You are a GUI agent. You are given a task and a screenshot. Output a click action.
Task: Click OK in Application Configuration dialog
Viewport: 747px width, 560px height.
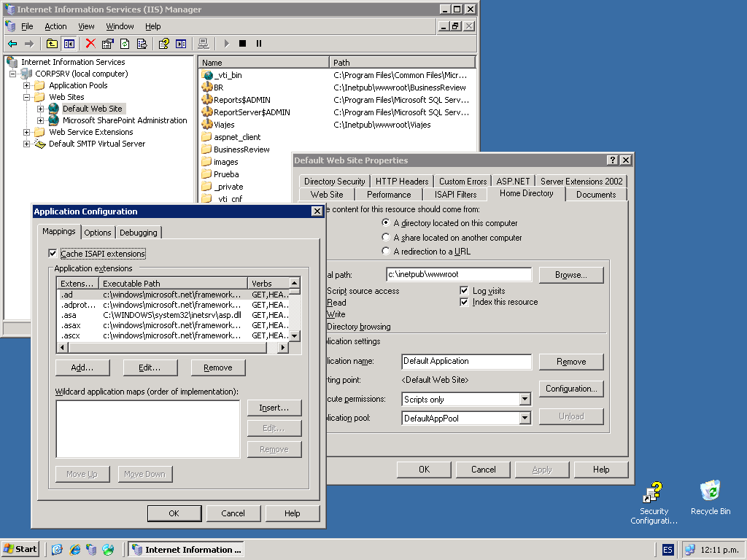click(x=174, y=513)
